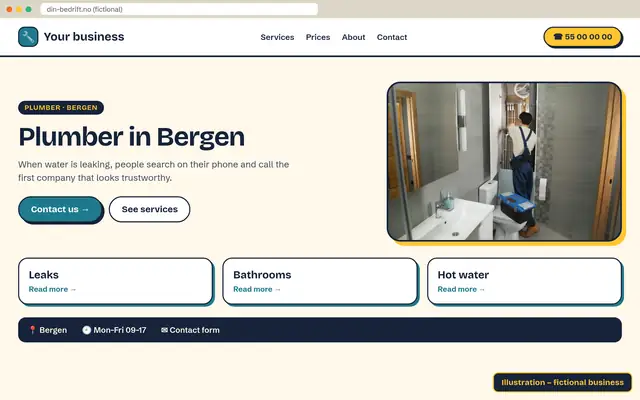Click the wrench logo icon

28,37
